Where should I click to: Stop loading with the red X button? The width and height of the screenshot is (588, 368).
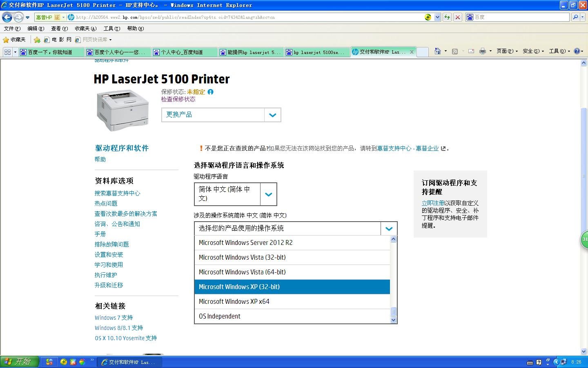(458, 17)
